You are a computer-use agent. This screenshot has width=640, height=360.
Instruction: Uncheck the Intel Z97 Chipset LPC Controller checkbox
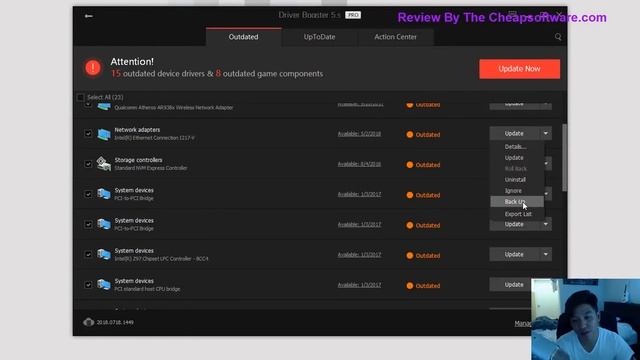88,254
